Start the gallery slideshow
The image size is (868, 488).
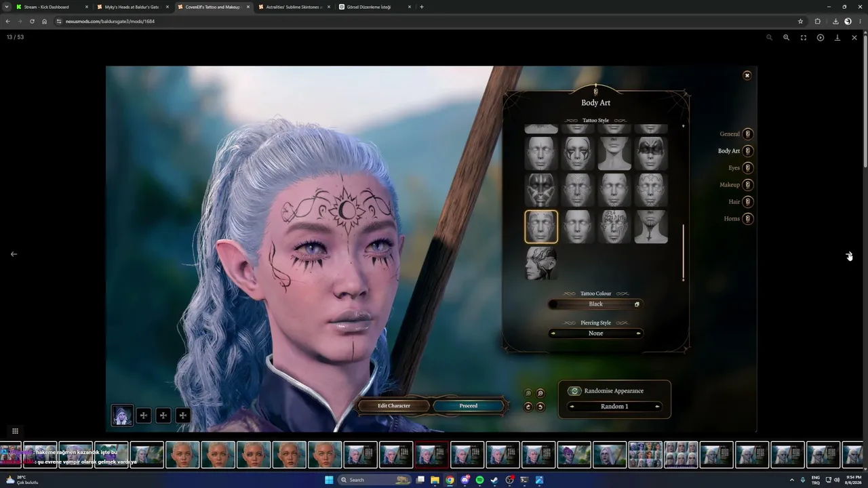(x=820, y=37)
